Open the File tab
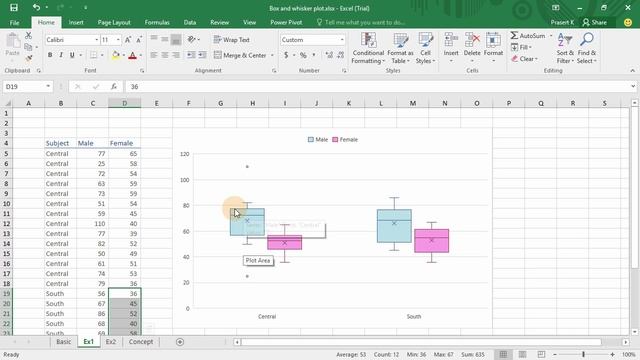The height and width of the screenshot is (360, 640). point(14,22)
